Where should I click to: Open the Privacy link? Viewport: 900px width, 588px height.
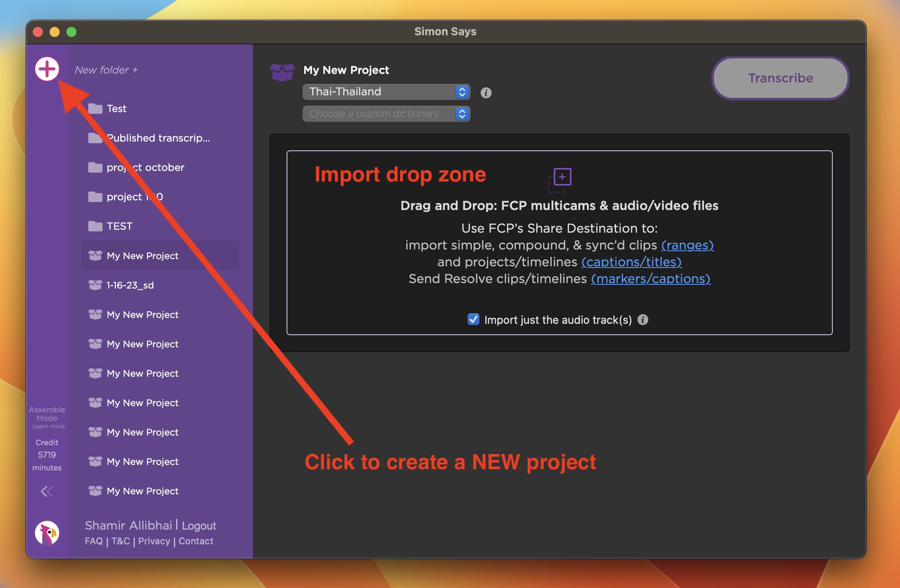154,541
